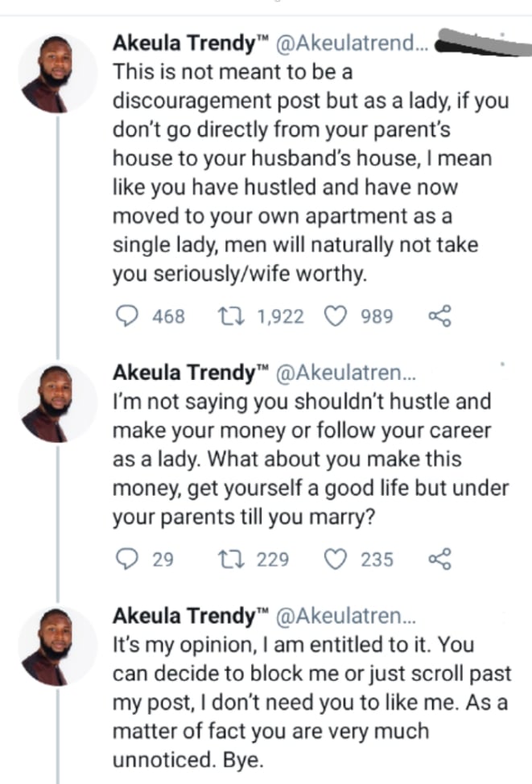Open profile picture on first tweet

(57, 74)
